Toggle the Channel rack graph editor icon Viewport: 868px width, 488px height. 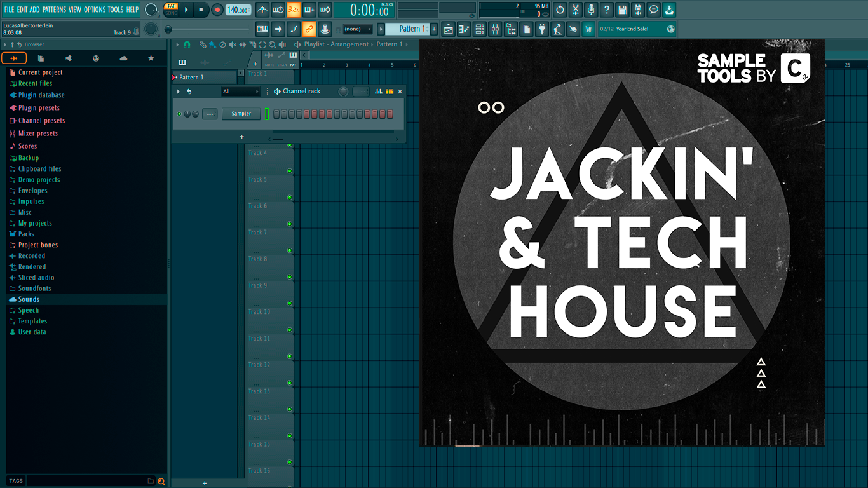tap(379, 91)
